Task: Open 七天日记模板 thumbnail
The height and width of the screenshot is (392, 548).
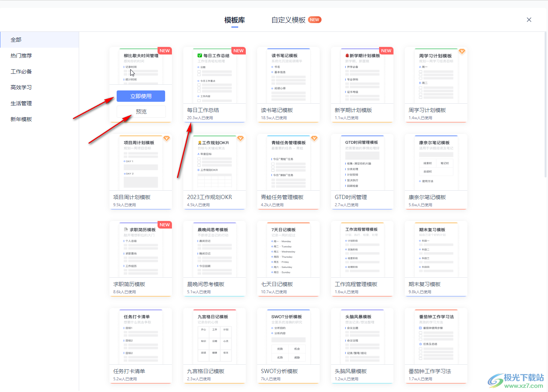Action: pos(288,249)
